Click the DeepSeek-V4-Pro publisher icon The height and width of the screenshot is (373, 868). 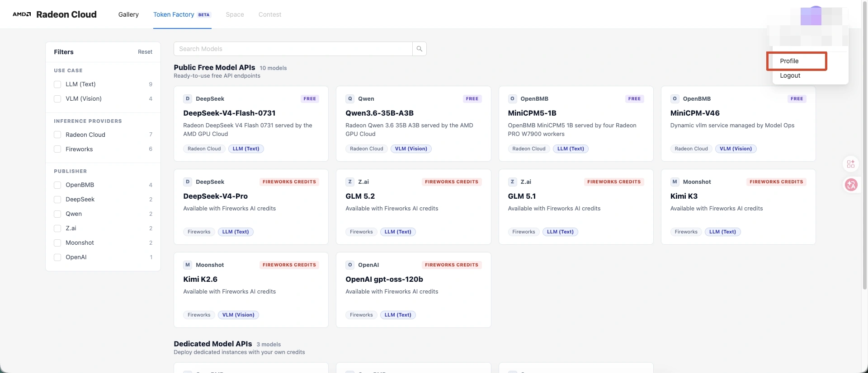coord(188,182)
